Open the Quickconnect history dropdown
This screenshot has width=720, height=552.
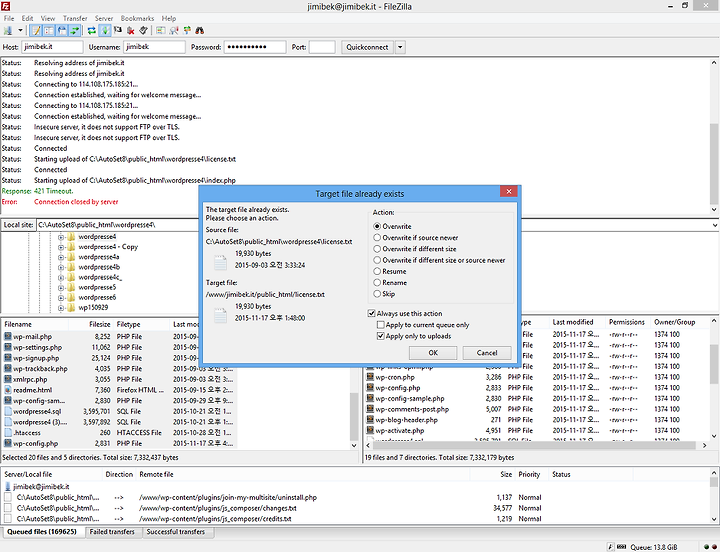(400, 47)
